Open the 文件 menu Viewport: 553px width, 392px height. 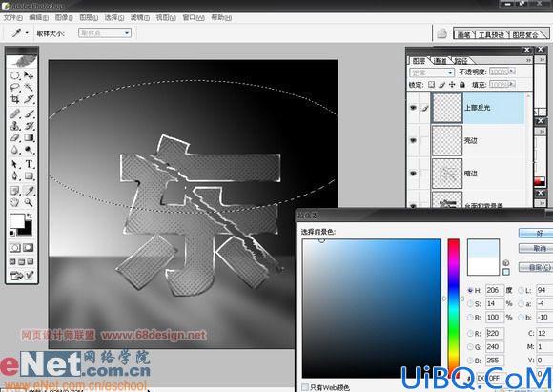coord(13,17)
